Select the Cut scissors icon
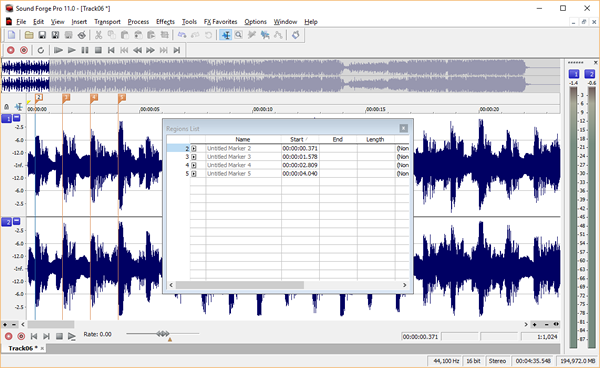The image size is (600, 368). coord(98,35)
